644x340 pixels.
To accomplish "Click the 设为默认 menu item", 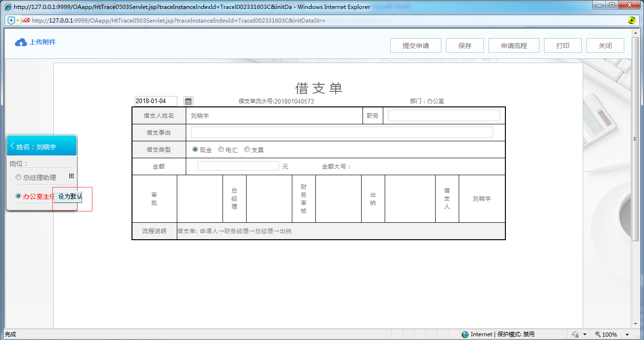I will [70, 196].
